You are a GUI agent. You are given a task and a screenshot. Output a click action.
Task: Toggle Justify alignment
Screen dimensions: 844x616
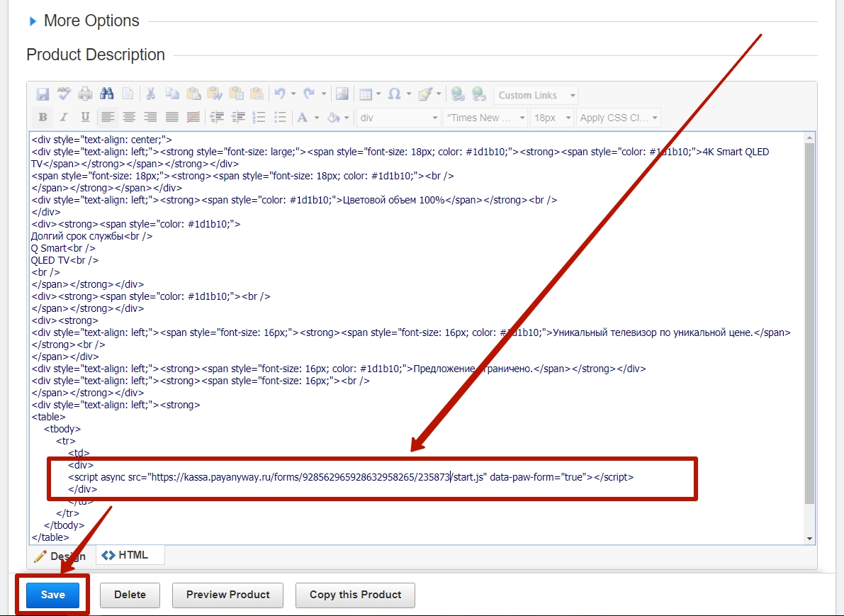171,117
